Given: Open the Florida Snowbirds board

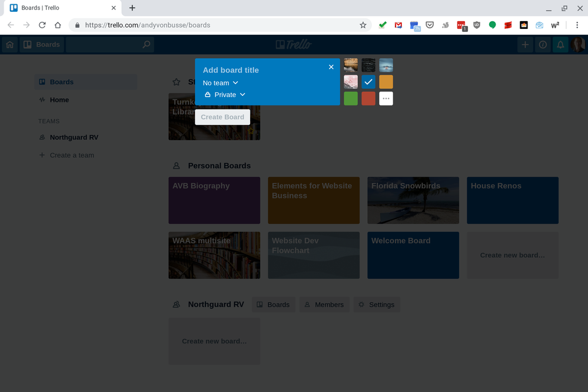Looking at the screenshot, I should pos(413,200).
